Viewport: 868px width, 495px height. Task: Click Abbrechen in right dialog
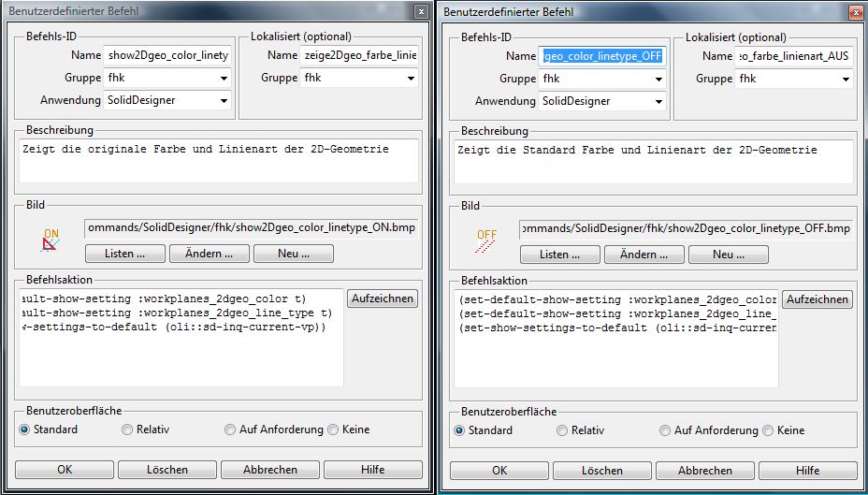(705, 471)
